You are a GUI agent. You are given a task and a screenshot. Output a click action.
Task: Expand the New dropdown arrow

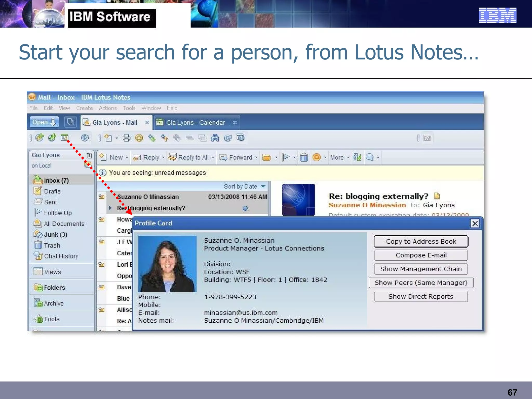point(127,157)
